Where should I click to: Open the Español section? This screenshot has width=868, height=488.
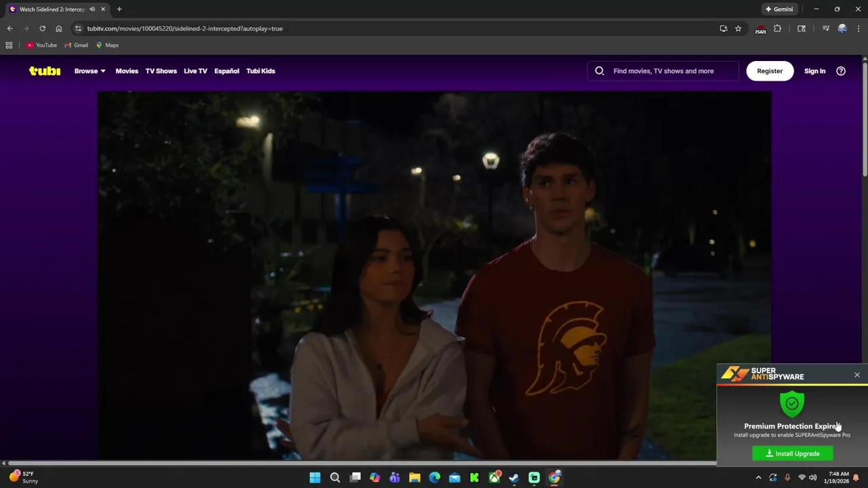226,70
